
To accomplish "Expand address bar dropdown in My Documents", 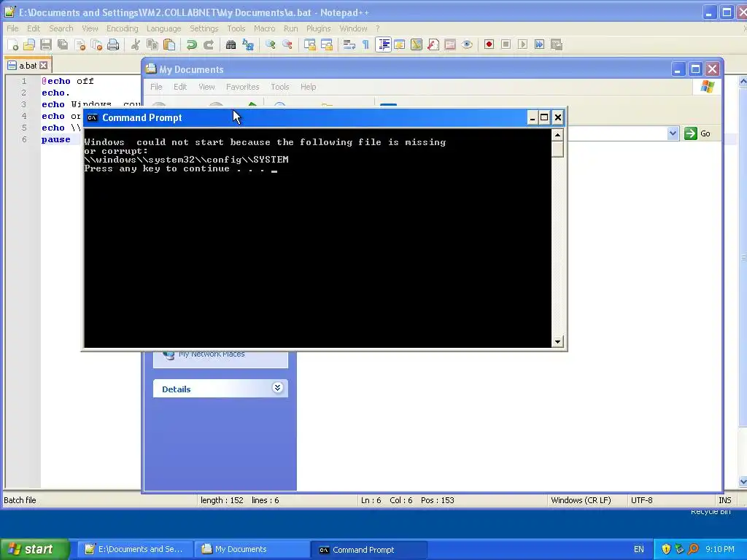I will (x=673, y=133).
